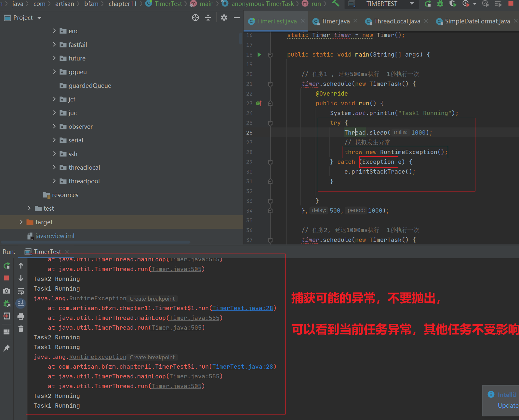Click the run gutter arrow at line 18
The image size is (519, 420).
(259, 55)
